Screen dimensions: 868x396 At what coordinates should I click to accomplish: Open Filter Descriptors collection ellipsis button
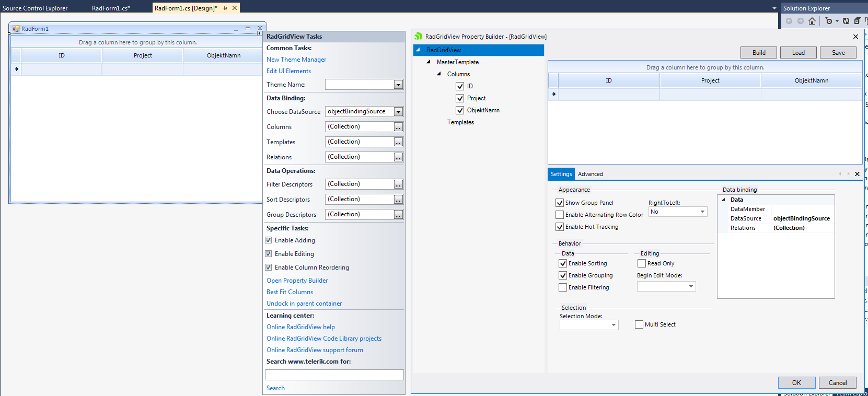coord(398,184)
